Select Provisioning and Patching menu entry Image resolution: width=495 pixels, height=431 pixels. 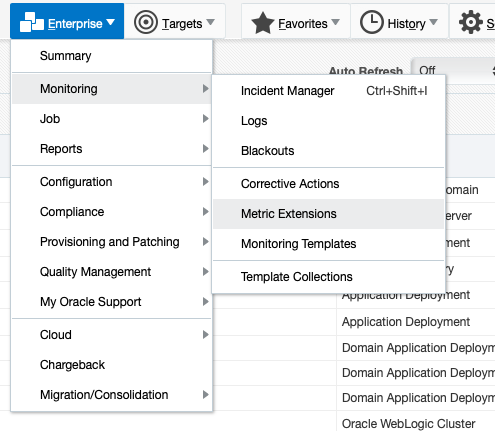pos(112,242)
